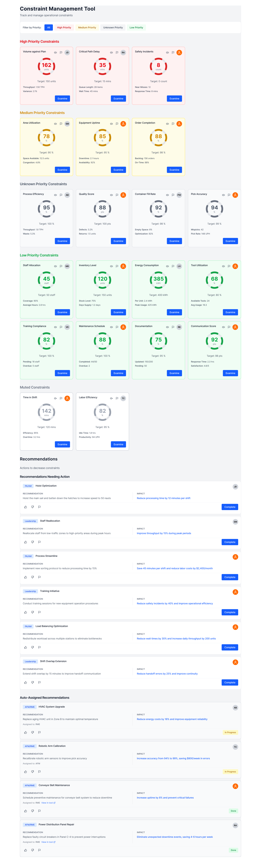Flag the Load Balancing Optimization recommendation

tap(39, 647)
